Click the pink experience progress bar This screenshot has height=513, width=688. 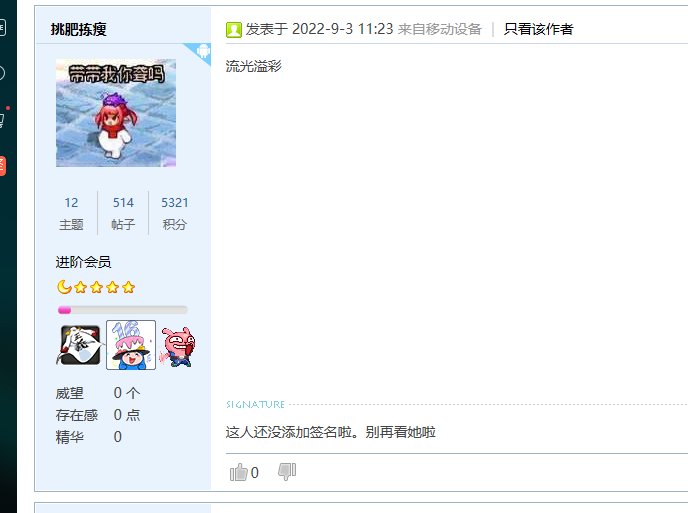tap(122, 310)
